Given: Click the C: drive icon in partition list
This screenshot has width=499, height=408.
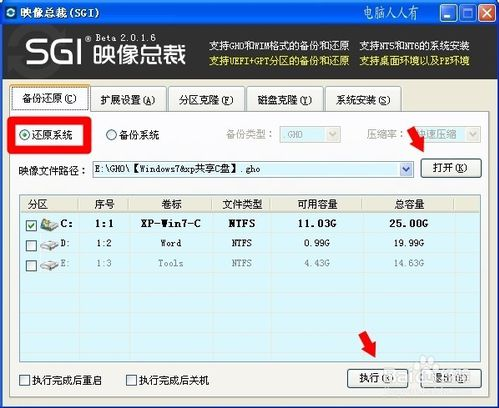Looking at the screenshot, I should click(x=49, y=225).
